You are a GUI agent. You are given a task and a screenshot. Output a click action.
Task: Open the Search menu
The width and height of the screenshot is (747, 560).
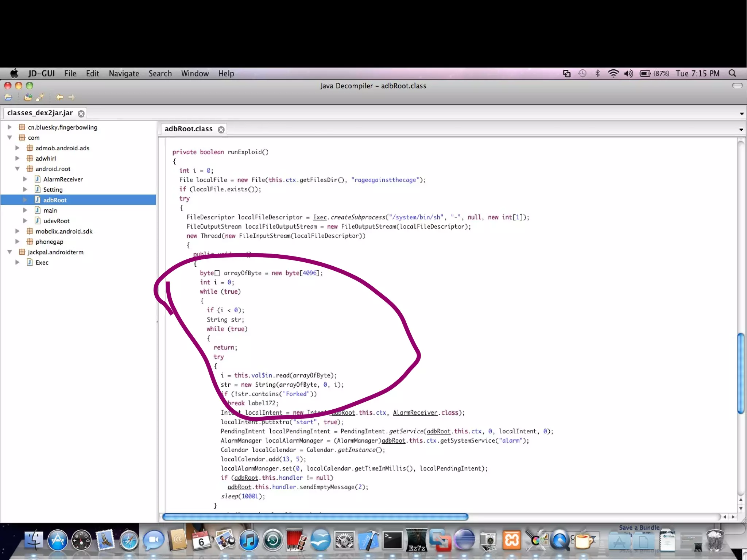pyautogui.click(x=160, y=73)
